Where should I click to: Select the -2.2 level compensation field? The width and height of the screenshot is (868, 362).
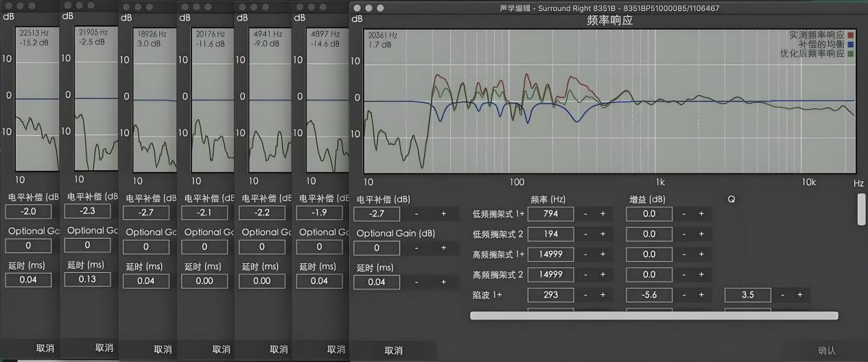tap(261, 213)
